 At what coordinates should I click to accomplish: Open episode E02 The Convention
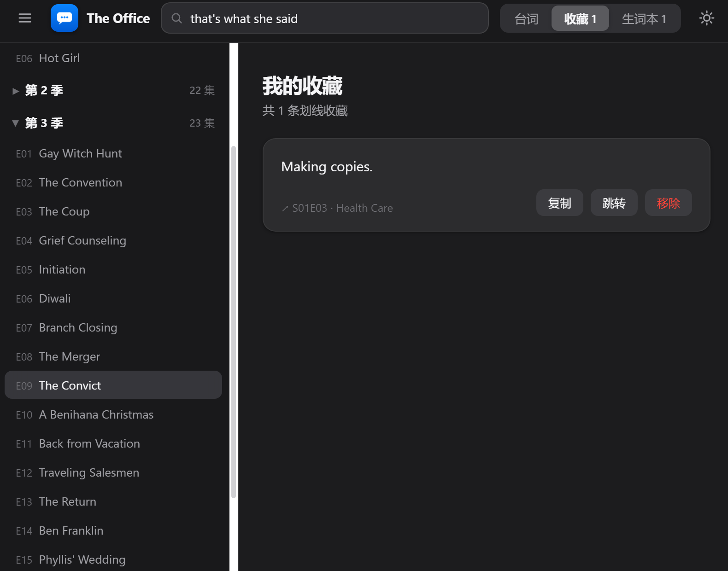click(113, 182)
